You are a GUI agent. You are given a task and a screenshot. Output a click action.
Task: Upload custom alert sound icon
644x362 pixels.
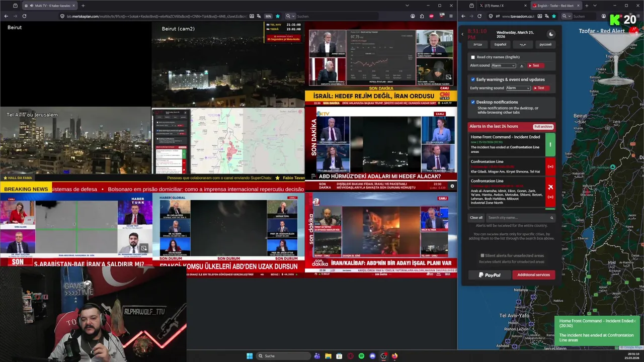coord(522,66)
